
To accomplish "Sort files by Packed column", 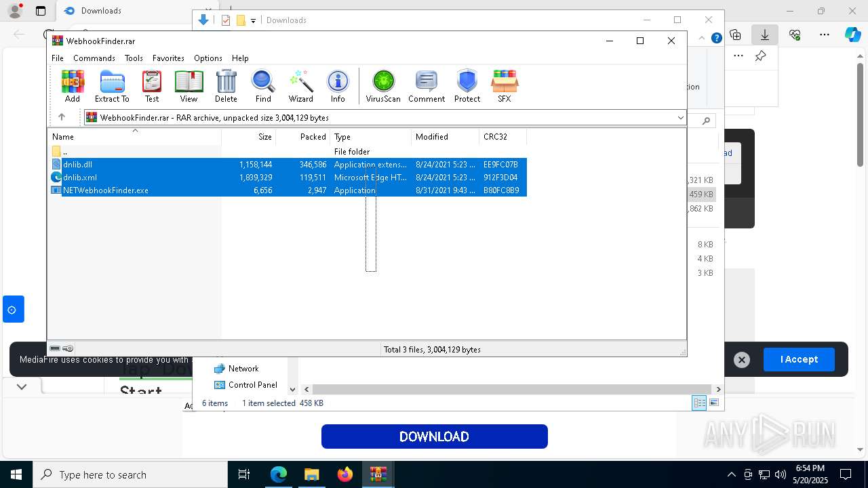I will [x=302, y=137].
